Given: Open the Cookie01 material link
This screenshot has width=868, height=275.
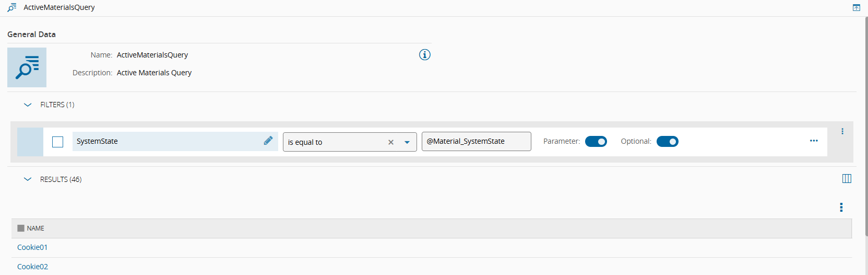Looking at the screenshot, I should tap(32, 247).
